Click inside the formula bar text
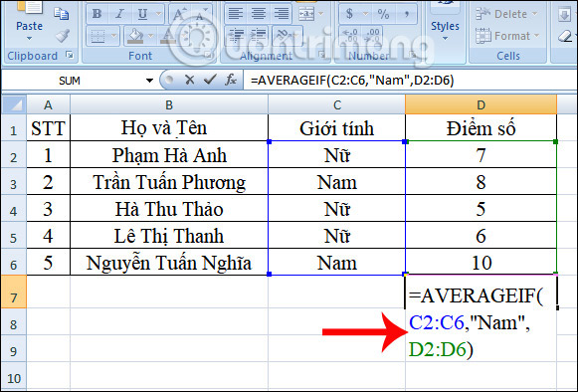 click(352, 80)
